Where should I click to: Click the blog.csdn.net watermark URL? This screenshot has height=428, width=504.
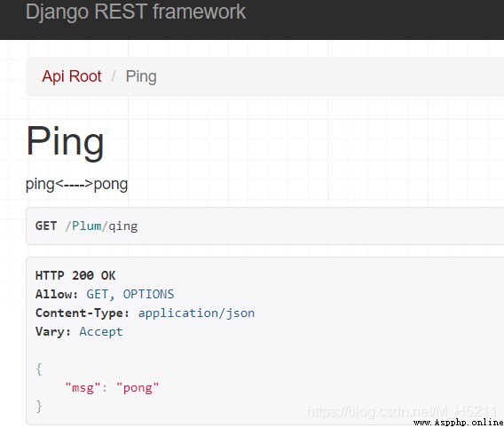(x=402, y=412)
